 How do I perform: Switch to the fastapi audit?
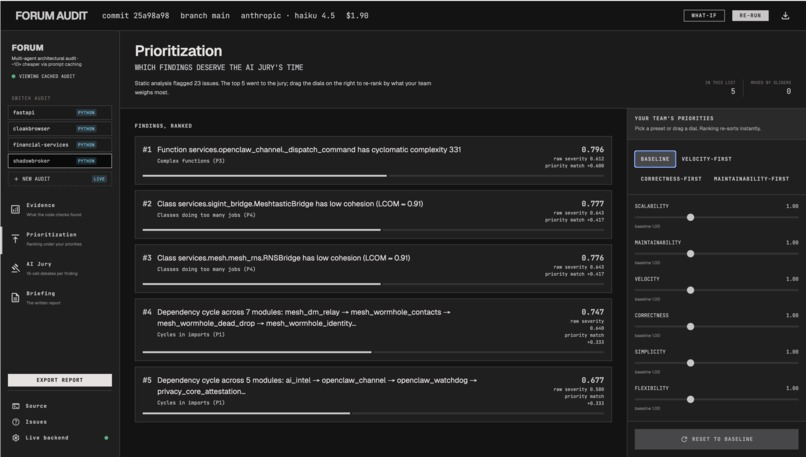(x=60, y=113)
